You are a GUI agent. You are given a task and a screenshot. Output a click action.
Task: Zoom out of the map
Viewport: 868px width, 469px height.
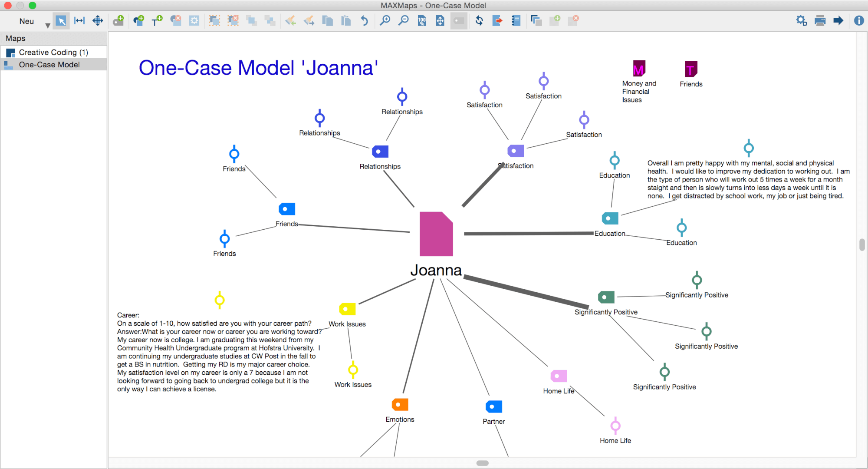(x=403, y=20)
